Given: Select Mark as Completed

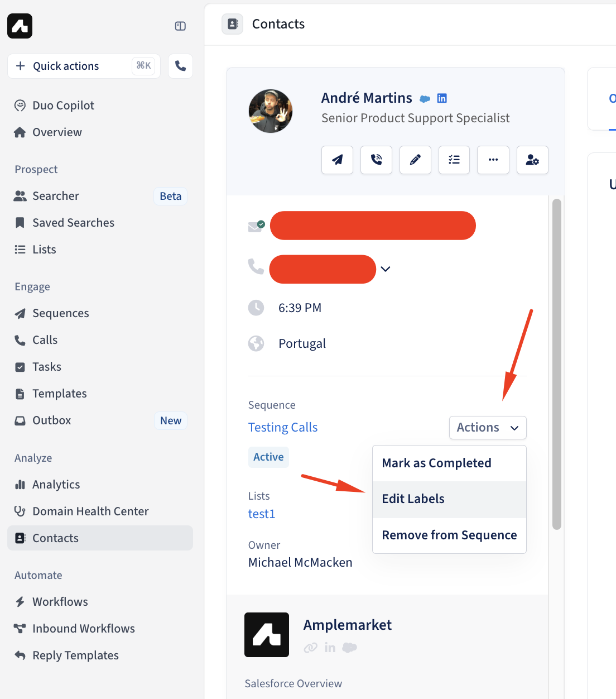Looking at the screenshot, I should tap(449, 463).
